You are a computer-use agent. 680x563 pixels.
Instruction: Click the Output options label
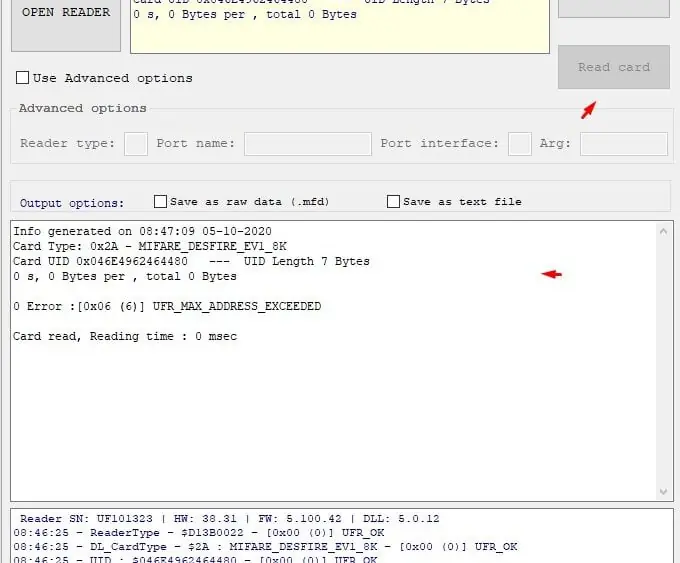(x=72, y=203)
